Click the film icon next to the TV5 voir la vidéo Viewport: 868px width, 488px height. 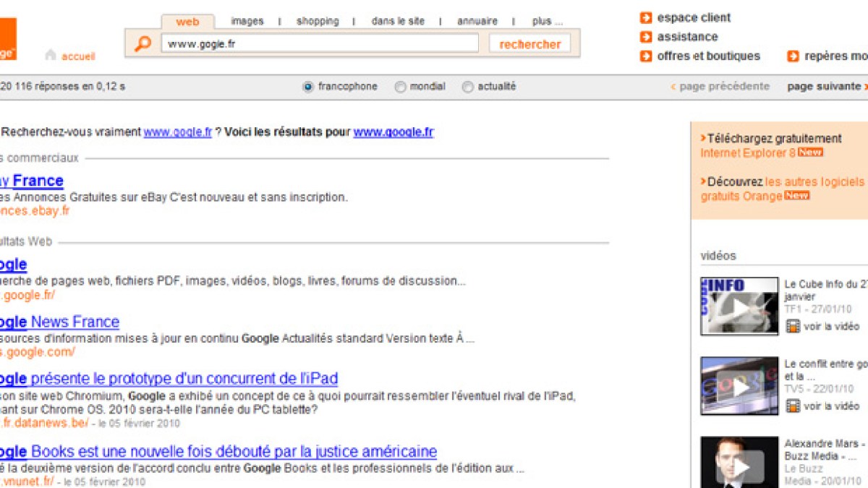(793, 406)
